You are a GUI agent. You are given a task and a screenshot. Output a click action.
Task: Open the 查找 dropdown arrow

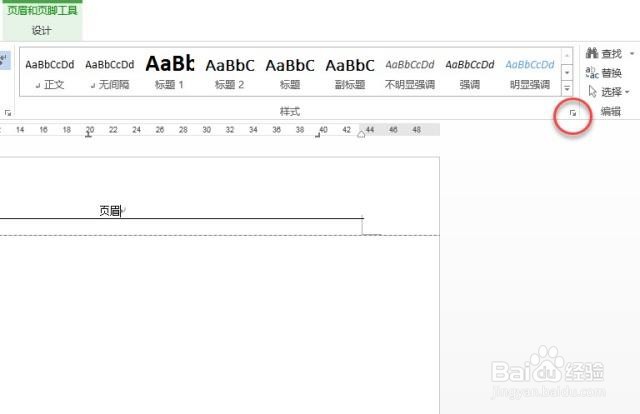click(x=632, y=53)
